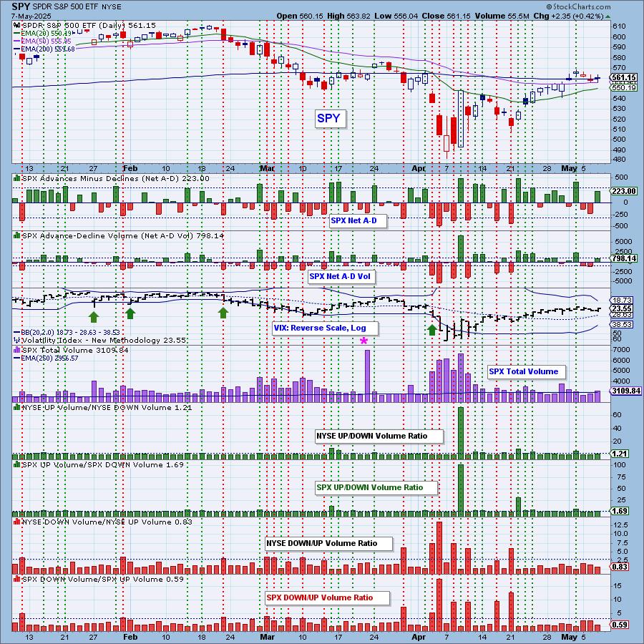Click the 3109.84 volume flag on right axis
Image resolution: width=644 pixels, height=644 pixels.
[x=626, y=391]
